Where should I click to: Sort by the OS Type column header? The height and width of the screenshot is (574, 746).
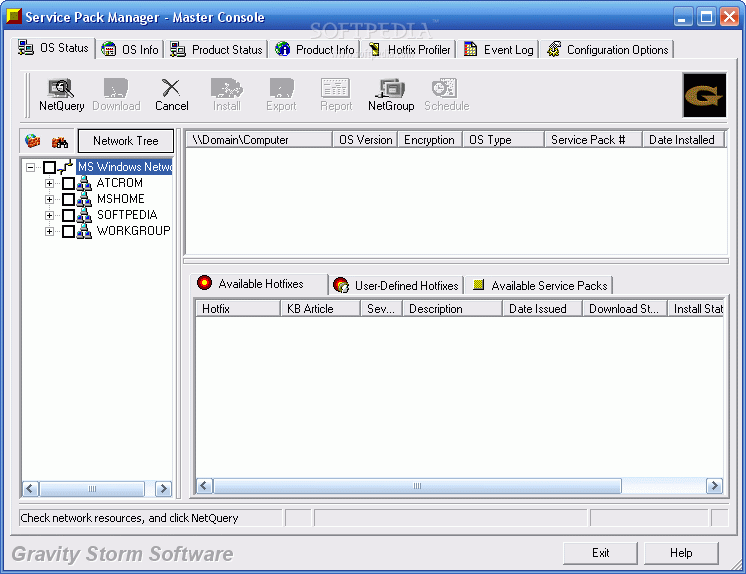point(503,140)
